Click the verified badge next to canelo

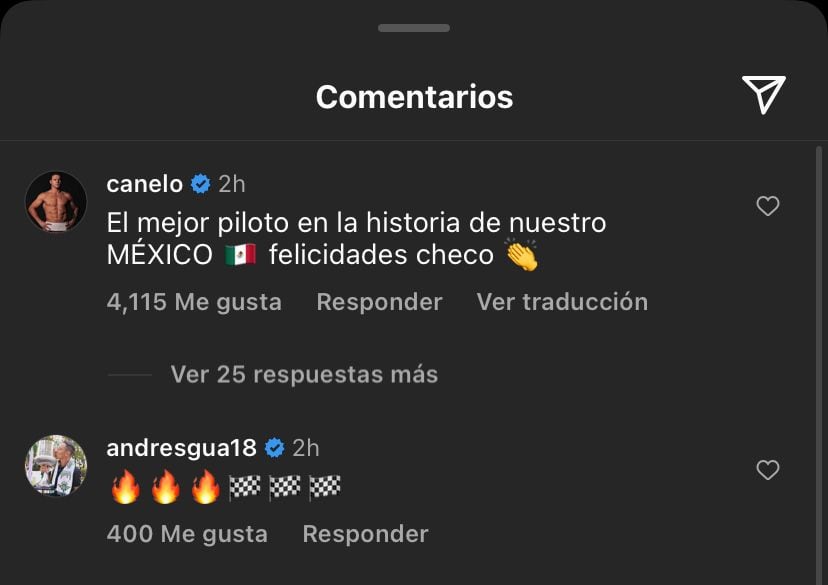point(201,183)
